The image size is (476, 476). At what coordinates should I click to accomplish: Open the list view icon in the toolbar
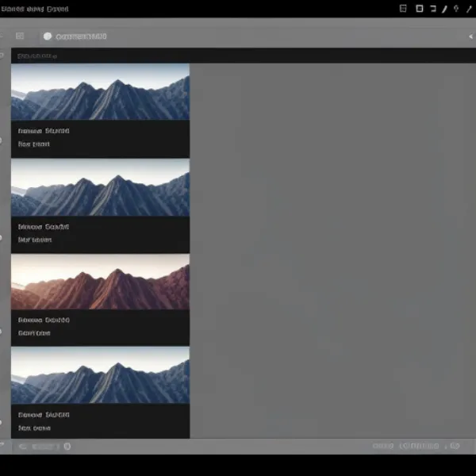coord(20,36)
